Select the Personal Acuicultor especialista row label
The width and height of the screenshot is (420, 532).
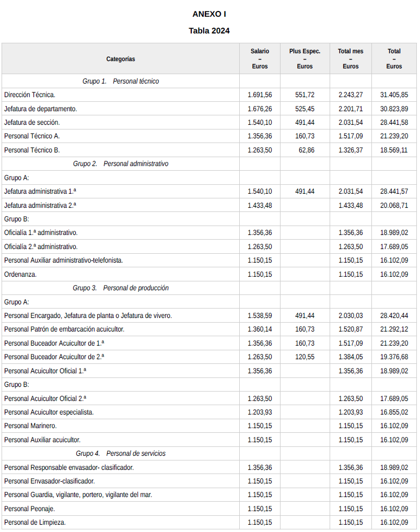[x=49, y=412]
